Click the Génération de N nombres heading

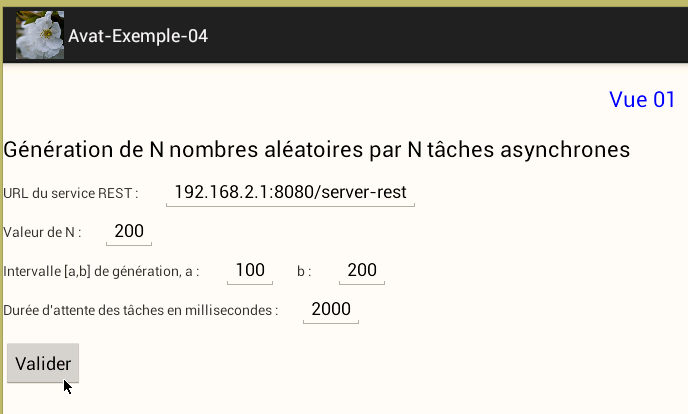click(x=316, y=150)
